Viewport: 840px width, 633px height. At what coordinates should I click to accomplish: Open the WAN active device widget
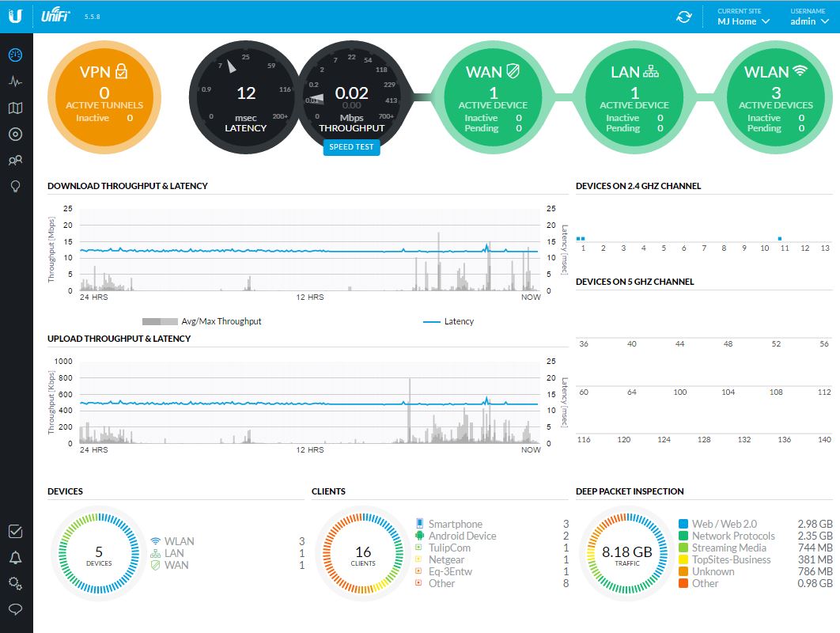493,97
